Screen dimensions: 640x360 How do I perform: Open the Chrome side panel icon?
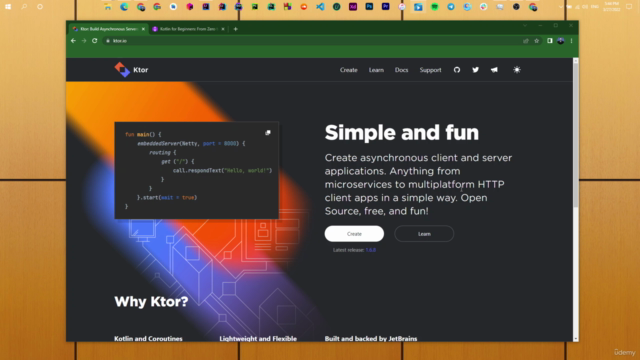point(550,41)
